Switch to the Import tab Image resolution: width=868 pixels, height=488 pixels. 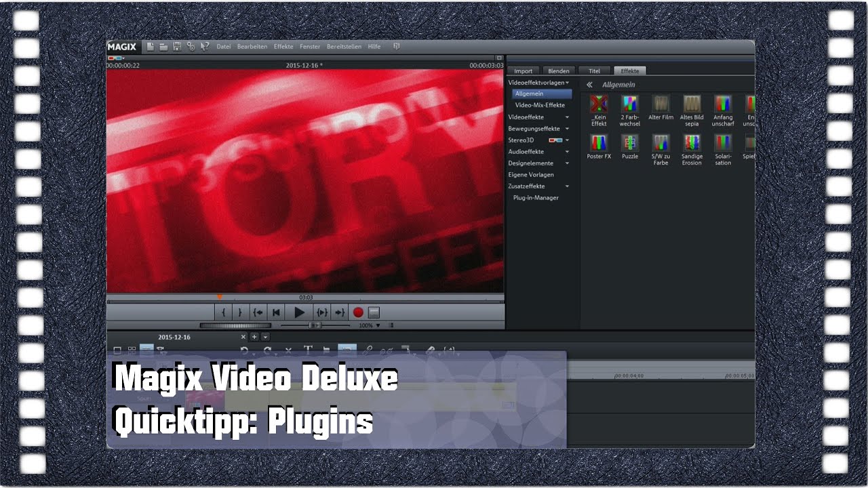pyautogui.click(x=524, y=70)
